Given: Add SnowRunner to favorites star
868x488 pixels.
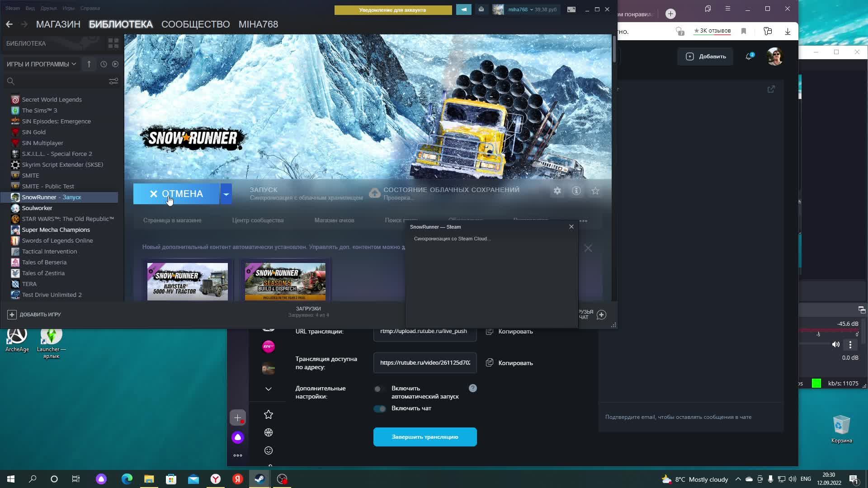Looking at the screenshot, I should [x=595, y=191].
